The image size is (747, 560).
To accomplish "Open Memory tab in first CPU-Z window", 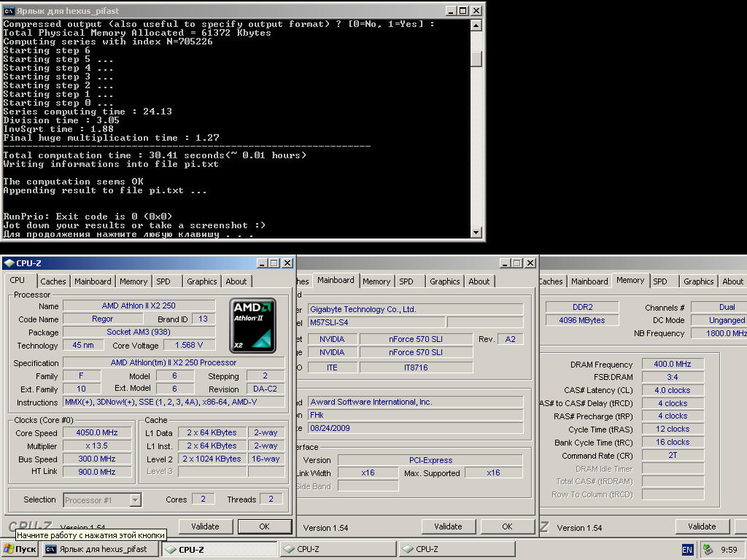I will pyautogui.click(x=133, y=281).
